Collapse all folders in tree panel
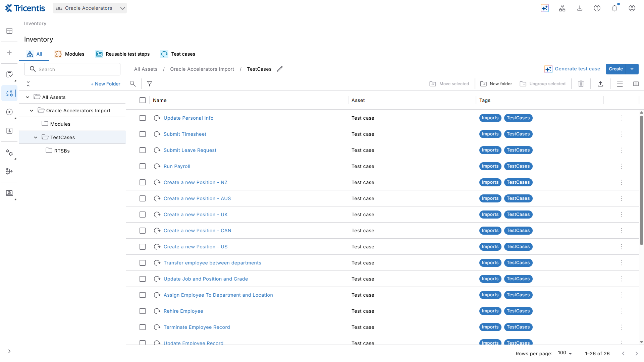This screenshot has width=644, height=362. point(28,84)
